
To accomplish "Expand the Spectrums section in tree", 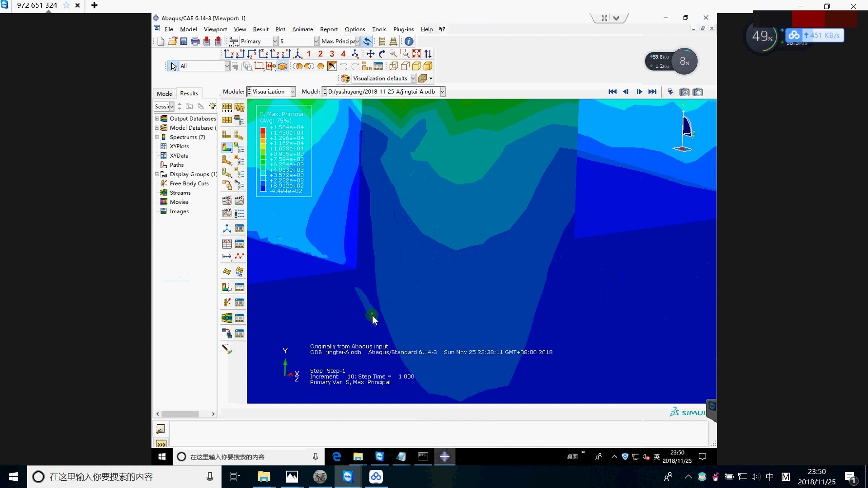I will [157, 136].
